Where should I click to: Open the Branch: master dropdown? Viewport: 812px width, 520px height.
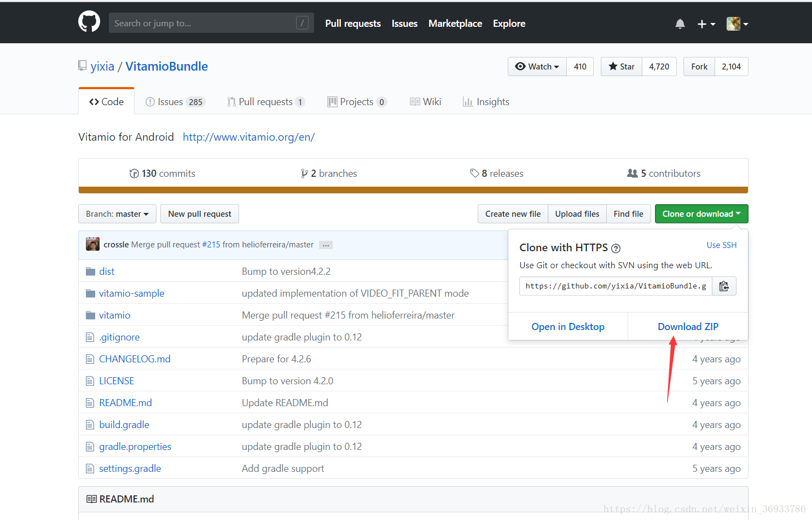pos(117,214)
